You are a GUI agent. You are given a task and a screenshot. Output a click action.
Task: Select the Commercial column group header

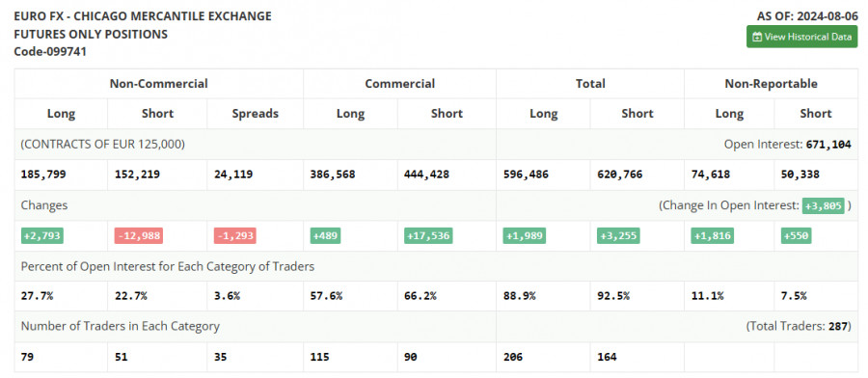pyautogui.click(x=399, y=84)
